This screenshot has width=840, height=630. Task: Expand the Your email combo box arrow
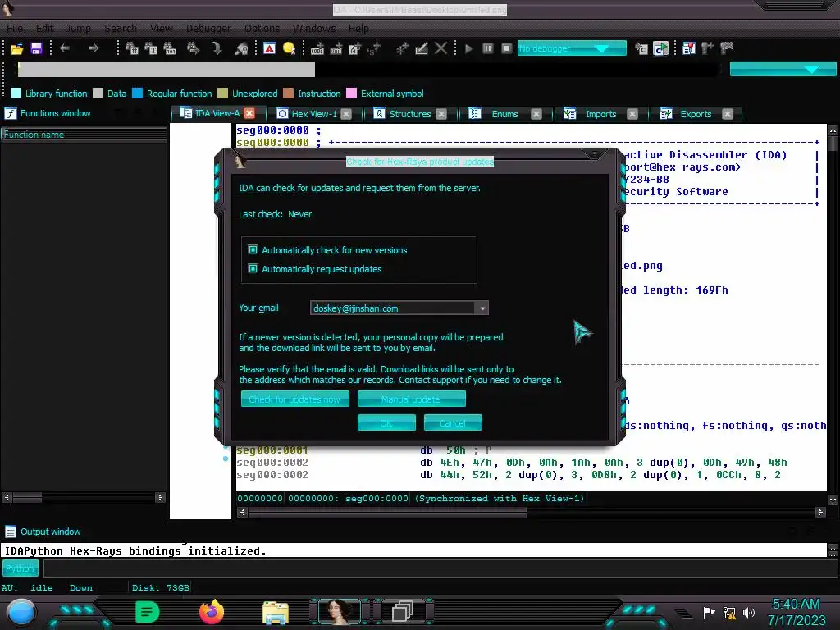[482, 308]
